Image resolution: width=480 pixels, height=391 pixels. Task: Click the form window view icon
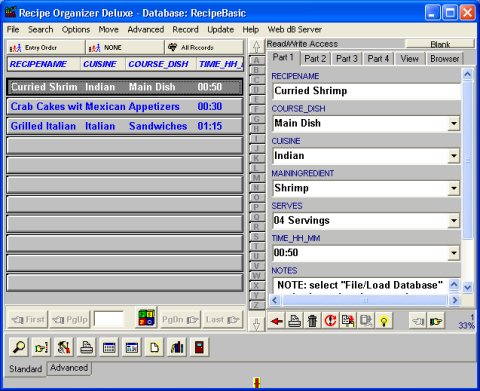point(132,347)
